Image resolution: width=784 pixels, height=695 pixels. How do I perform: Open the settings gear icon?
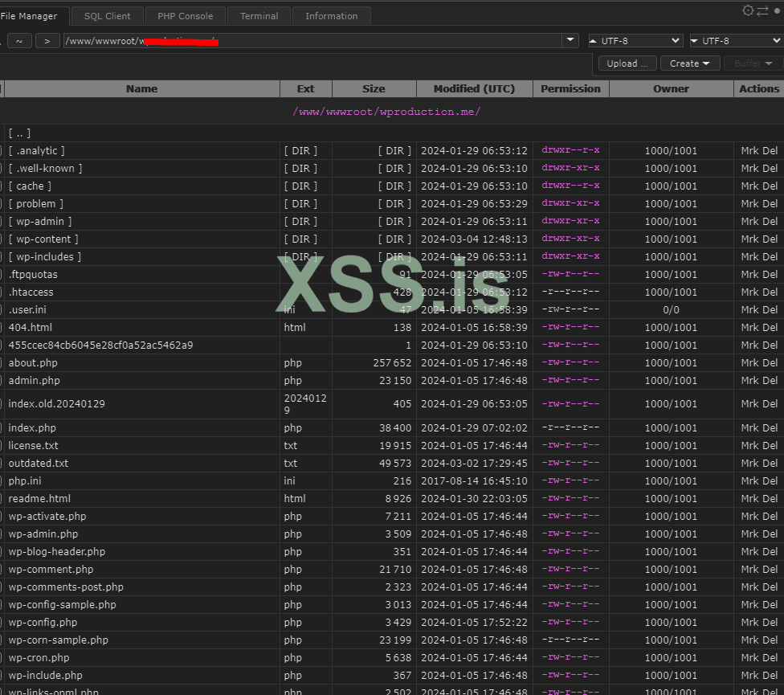pos(749,10)
